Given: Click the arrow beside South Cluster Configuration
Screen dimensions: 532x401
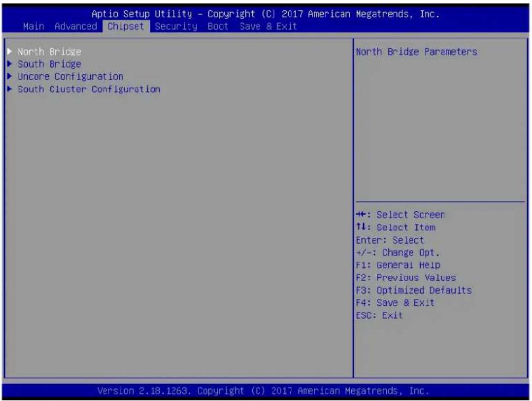Looking at the screenshot, I should click(x=9, y=89).
